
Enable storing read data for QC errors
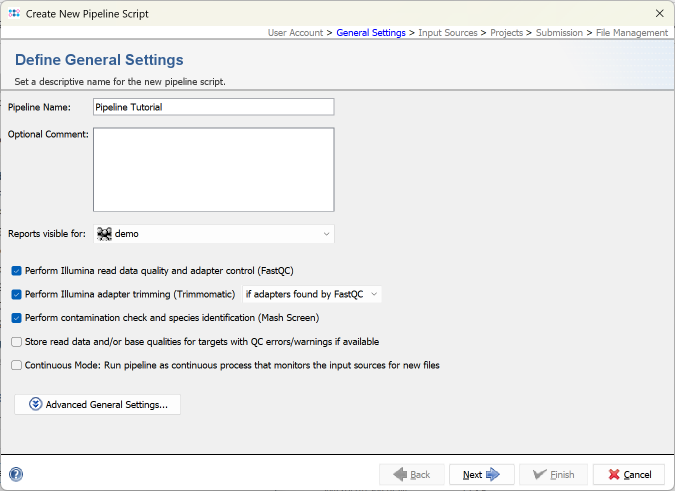coord(17,342)
